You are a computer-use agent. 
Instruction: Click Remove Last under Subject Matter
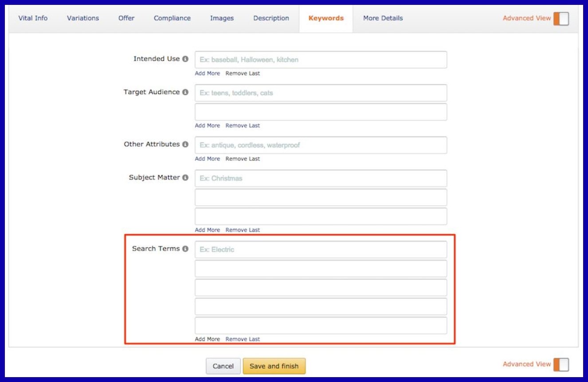tap(243, 230)
